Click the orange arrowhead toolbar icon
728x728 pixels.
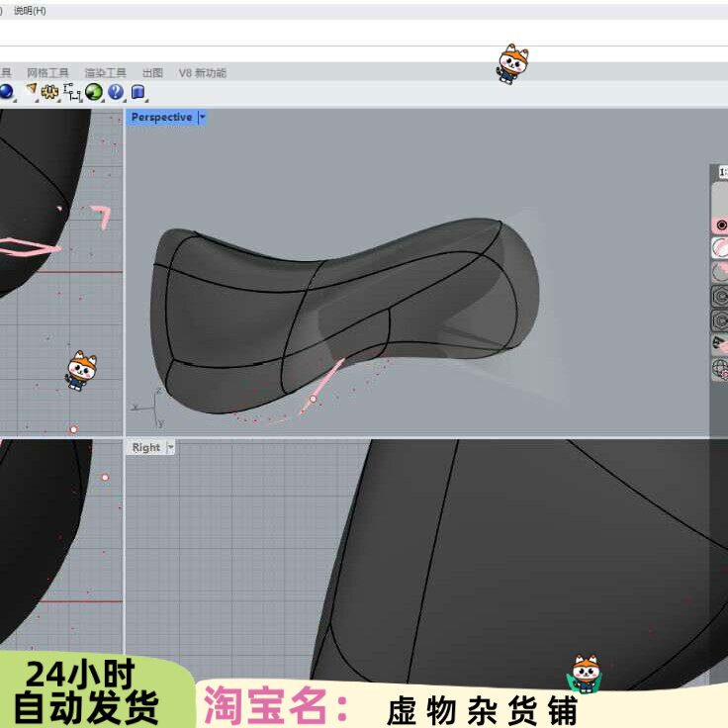coord(32,90)
